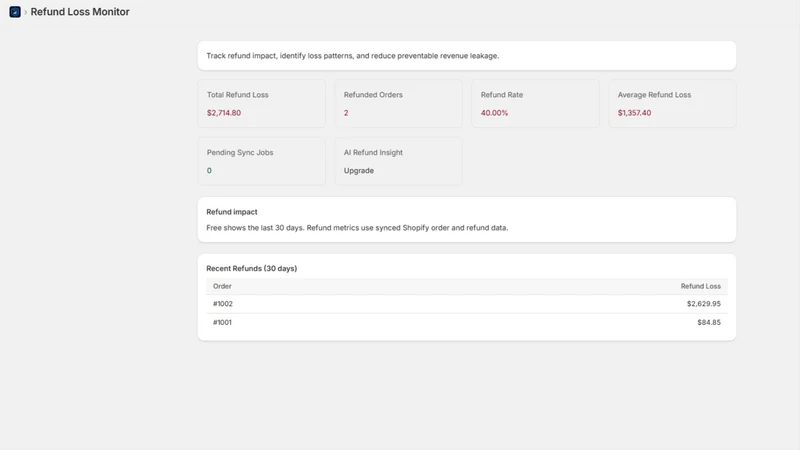800x450 pixels.
Task: Click the Order column header
Action: click(x=222, y=286)
